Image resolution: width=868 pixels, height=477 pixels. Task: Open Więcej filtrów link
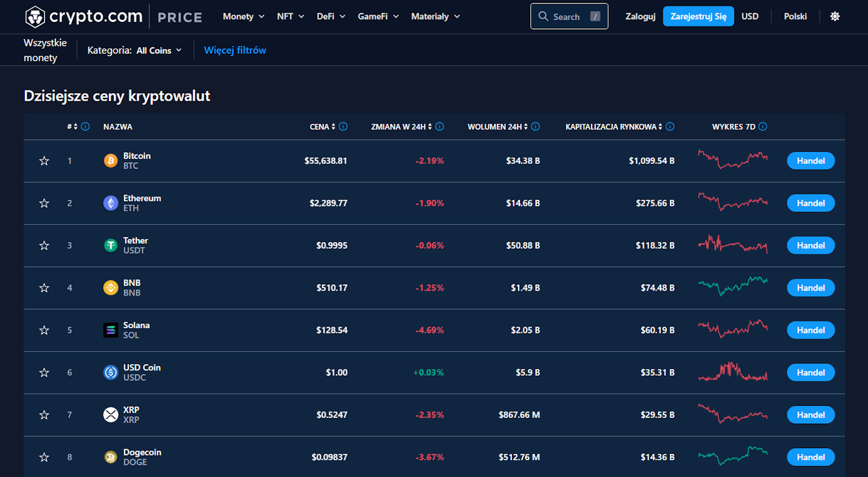click(235, 50)
